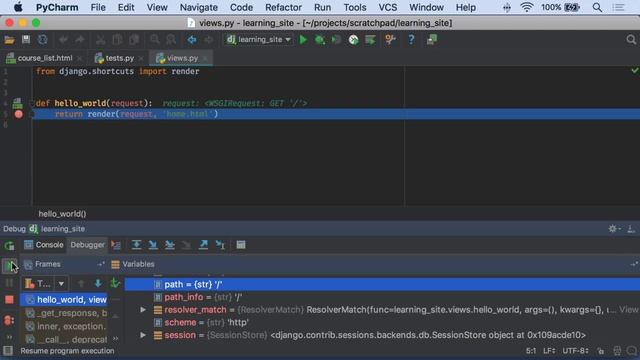Select the scheme variable row
Screen dimensions: 640x360
(x=382, y=322)
